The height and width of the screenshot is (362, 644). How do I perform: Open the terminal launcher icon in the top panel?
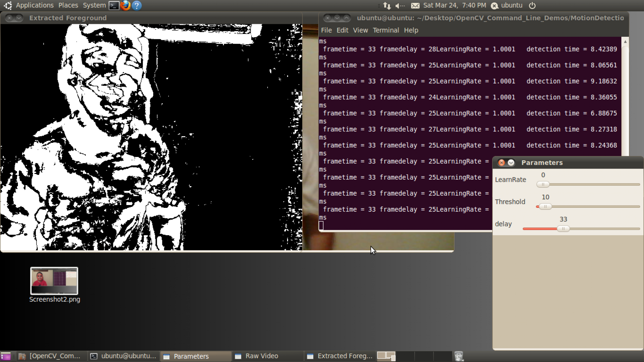[x=114, y=5]
